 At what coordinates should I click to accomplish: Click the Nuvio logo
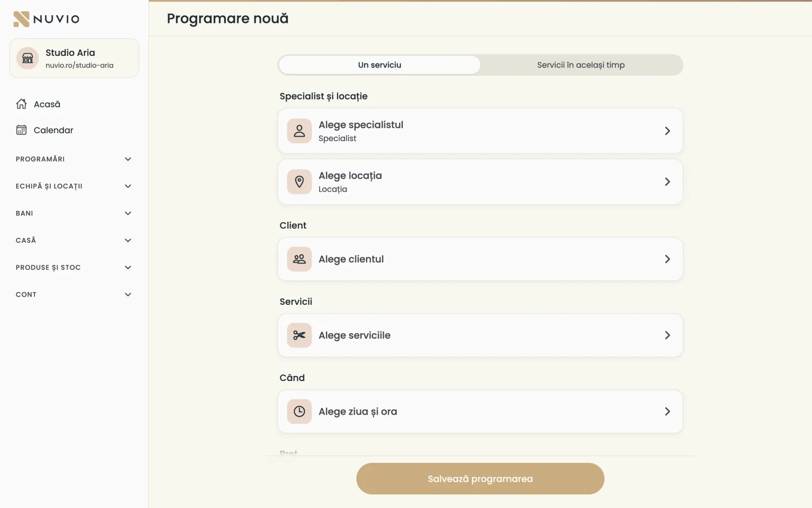[46, 19]
